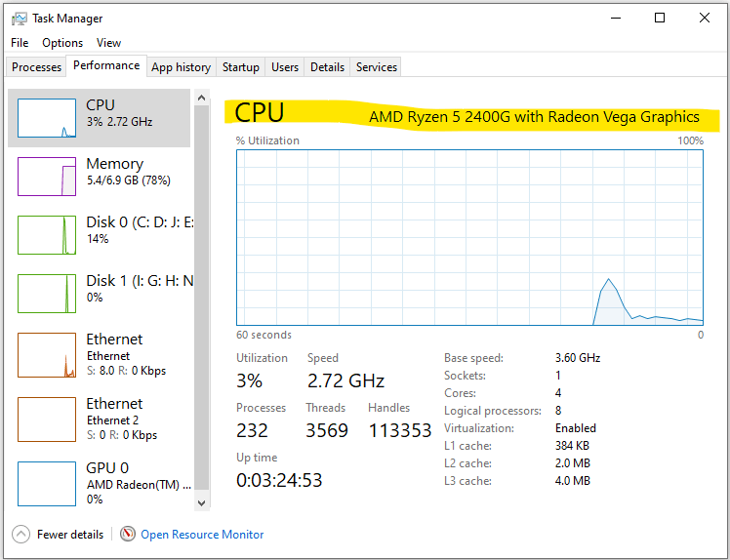Click the L1 cache 384 KB value
The width and height of the screenshot is (730, 560).
572,446
